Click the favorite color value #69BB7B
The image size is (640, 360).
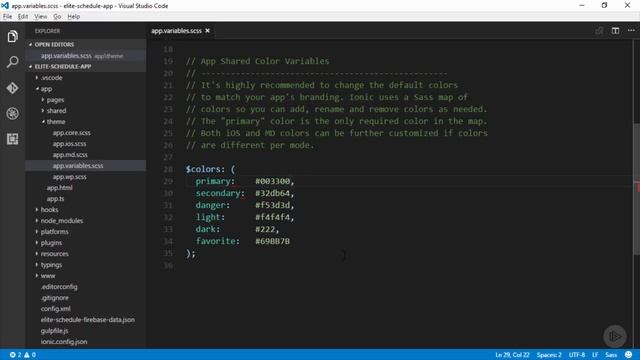273,241
